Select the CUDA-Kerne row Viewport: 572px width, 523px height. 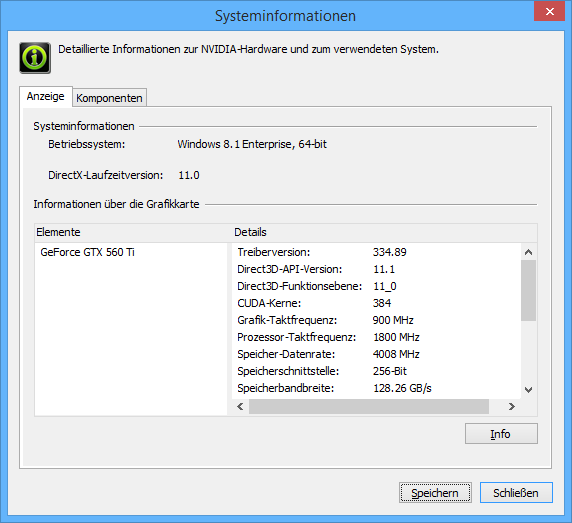pos(376,303)
